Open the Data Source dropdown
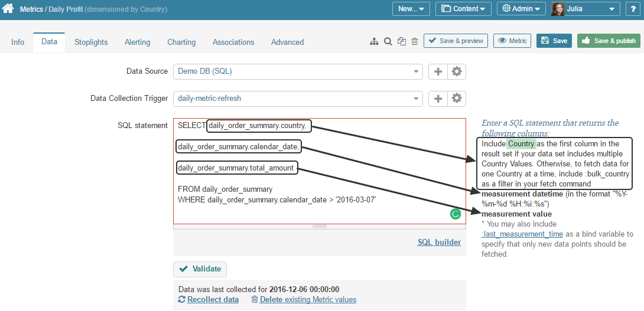Screen dimensions: 644x311 pos(298,71)
